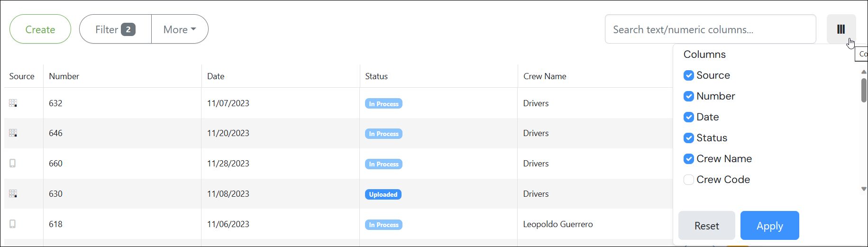The width and height of the screenshot is (868, 247).
Task: Apply the column selection
Action: 769,226
